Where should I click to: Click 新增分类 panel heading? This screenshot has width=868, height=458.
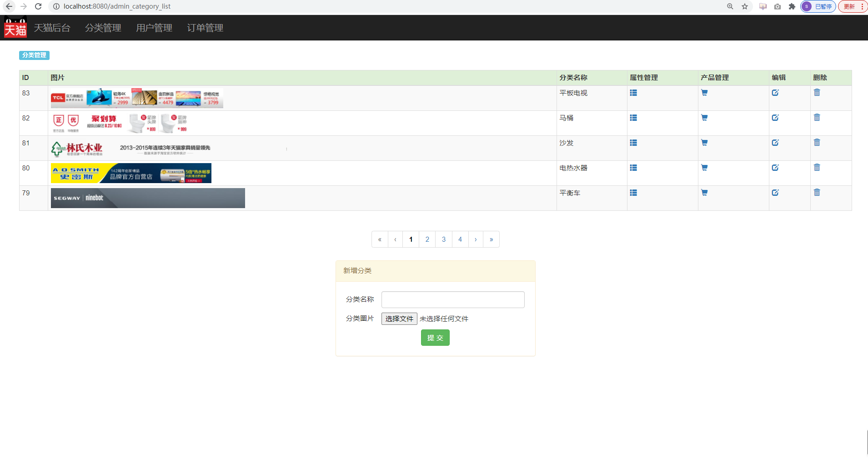[435, 271]
